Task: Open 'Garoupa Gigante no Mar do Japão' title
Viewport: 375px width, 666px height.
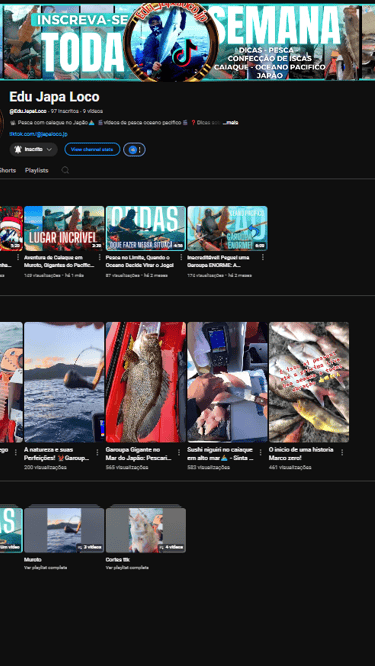Action: (x=139, y=454)
